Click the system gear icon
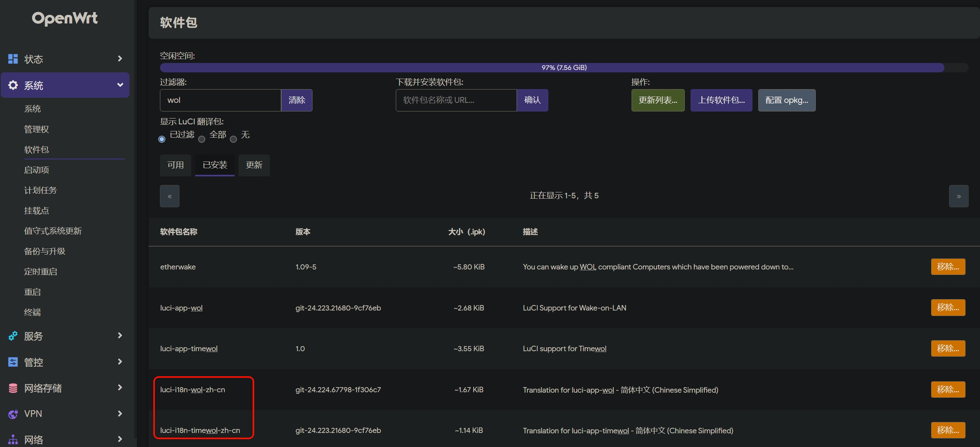980x447 pixels. tap(13, 85)
